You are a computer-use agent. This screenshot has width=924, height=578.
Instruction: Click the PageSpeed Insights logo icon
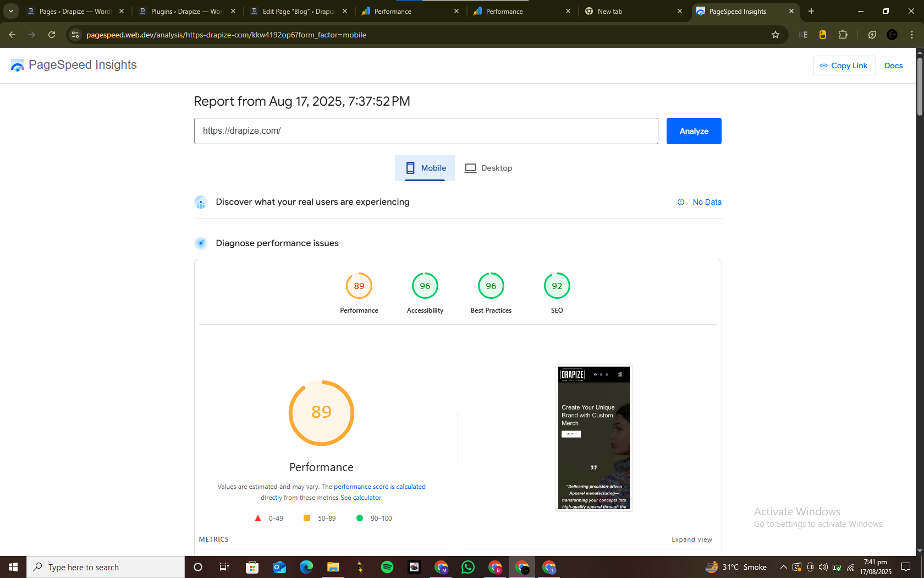click(17, 66)
